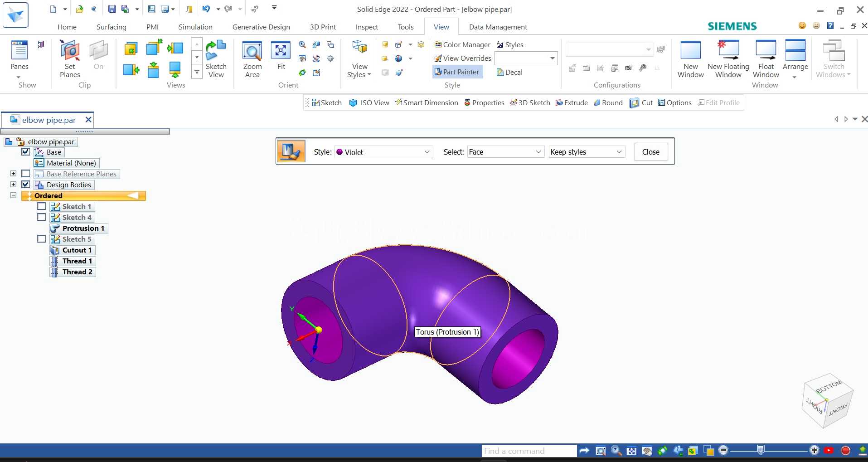Open the Keep styles dropdown
The height and width of the screenshot is (462, 868).
coord(587,152)
